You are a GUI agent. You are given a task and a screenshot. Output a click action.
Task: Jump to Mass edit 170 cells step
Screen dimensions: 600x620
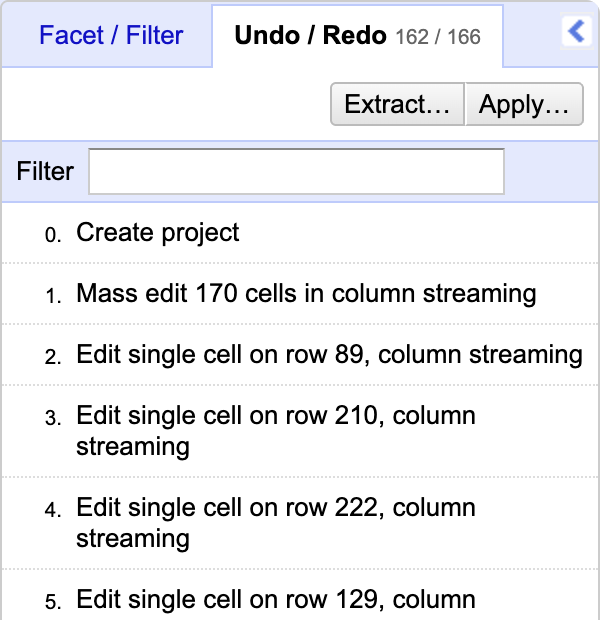(300, 294)
